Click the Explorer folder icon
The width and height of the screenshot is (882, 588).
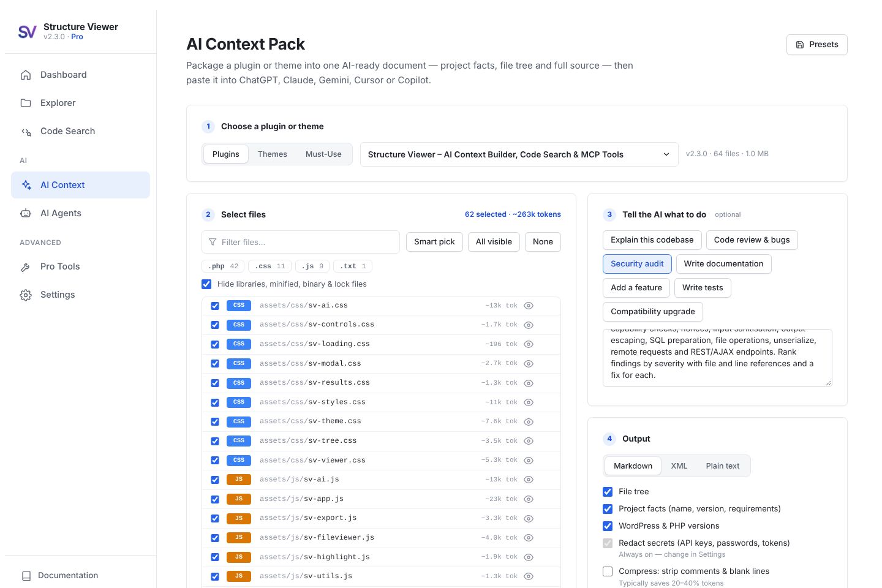26,103
